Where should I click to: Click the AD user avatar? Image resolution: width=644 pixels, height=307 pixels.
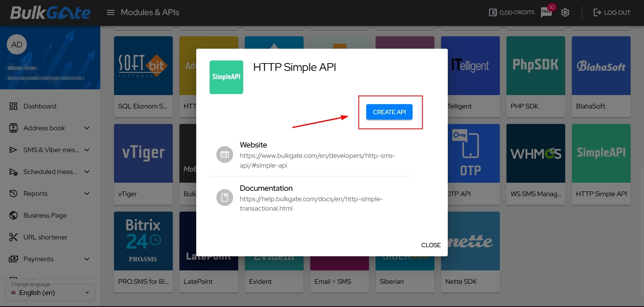(x=17, y=45)
